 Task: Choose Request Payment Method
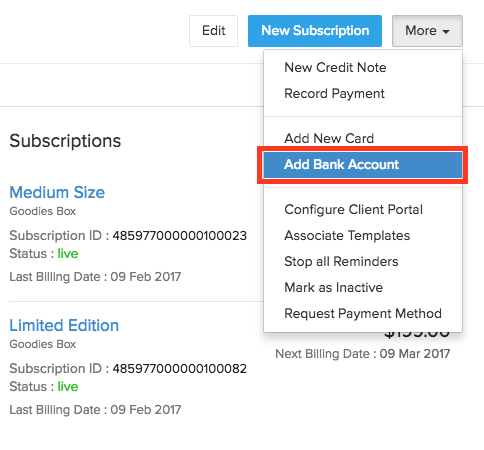363,313
